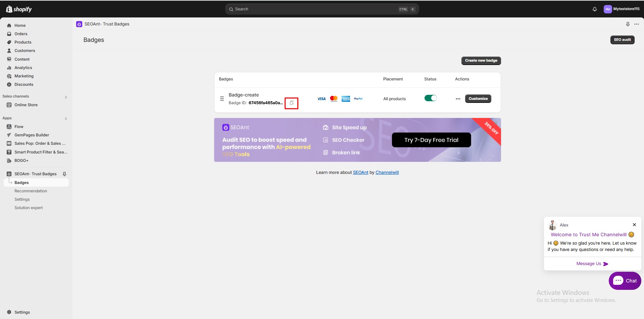Select Discounts from the sidebar
Viewport: 644px width, 319px height.
pos(24,84)
